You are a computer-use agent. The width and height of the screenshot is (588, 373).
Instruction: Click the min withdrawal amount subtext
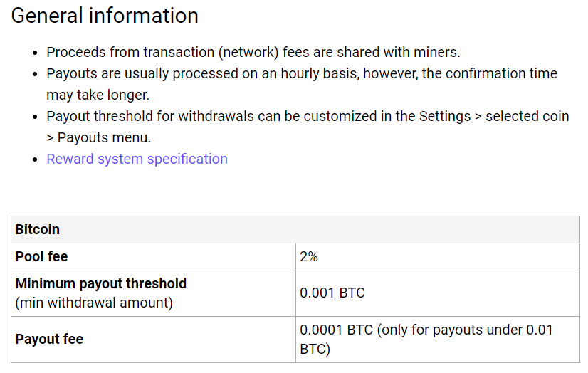coord(94,303)
